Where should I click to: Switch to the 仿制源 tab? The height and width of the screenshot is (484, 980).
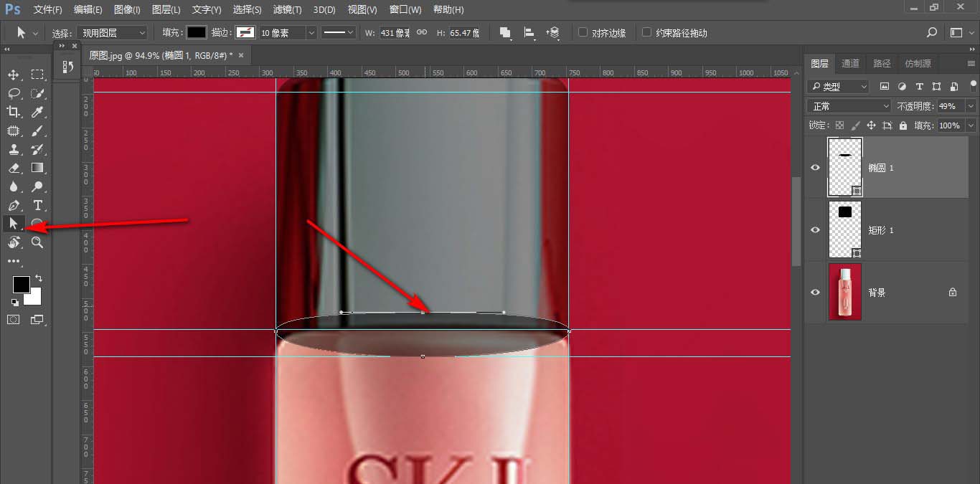(918, 63)
